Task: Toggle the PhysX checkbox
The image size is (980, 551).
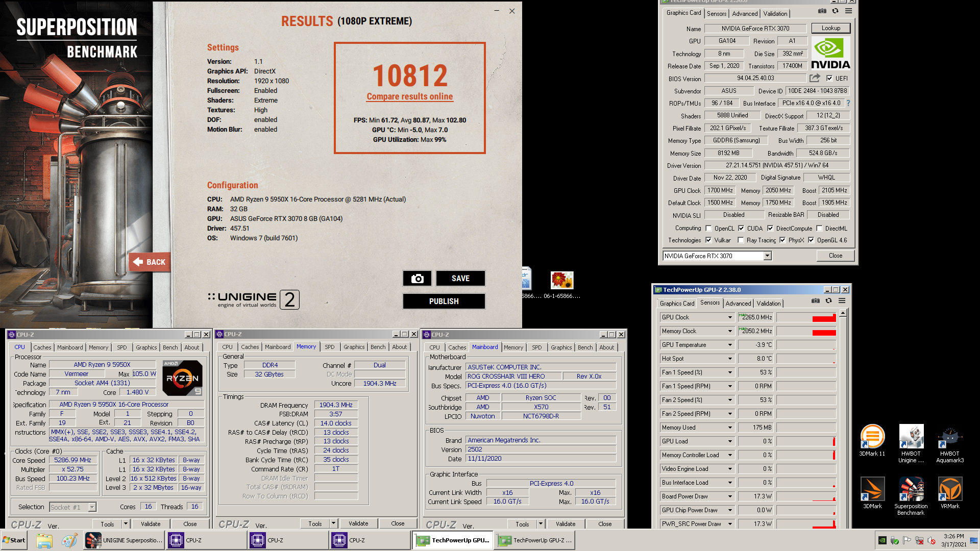Action: point(782,240)
